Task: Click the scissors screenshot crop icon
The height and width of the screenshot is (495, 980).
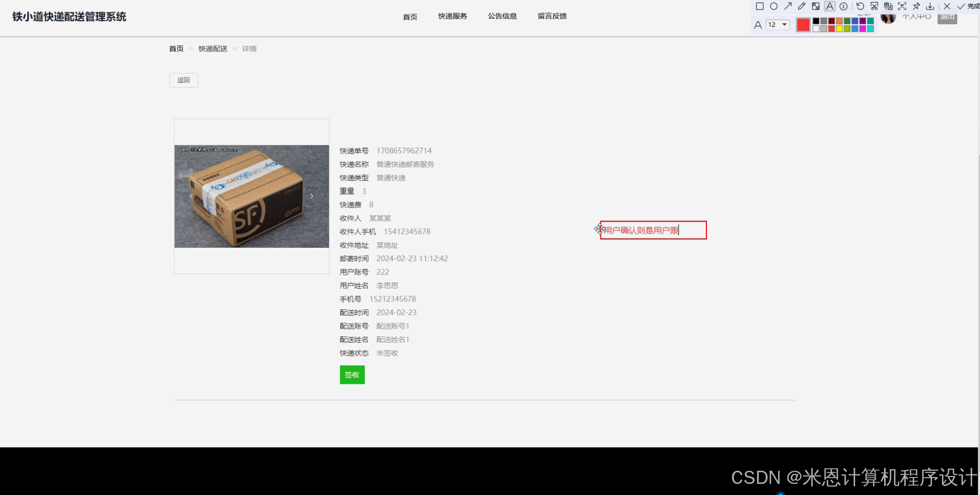Action: pyautogui.click(x=875, y=6)
